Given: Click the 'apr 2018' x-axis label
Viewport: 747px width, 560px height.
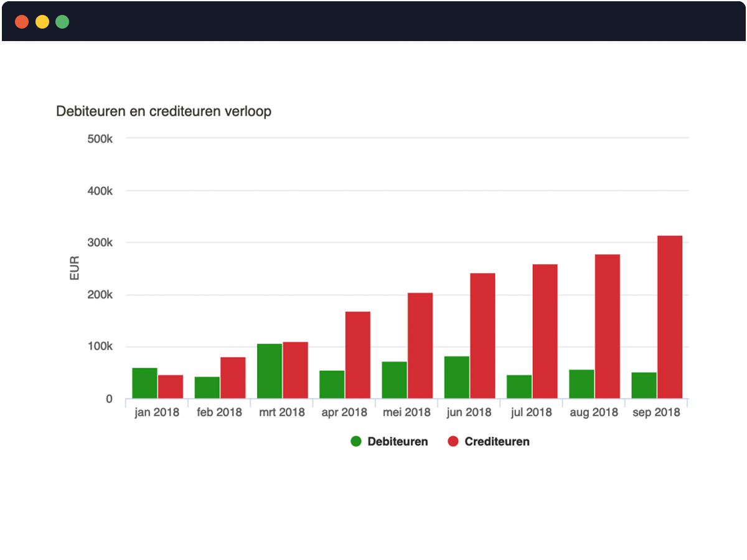Looking at the screenshot, I should point(344,413).
